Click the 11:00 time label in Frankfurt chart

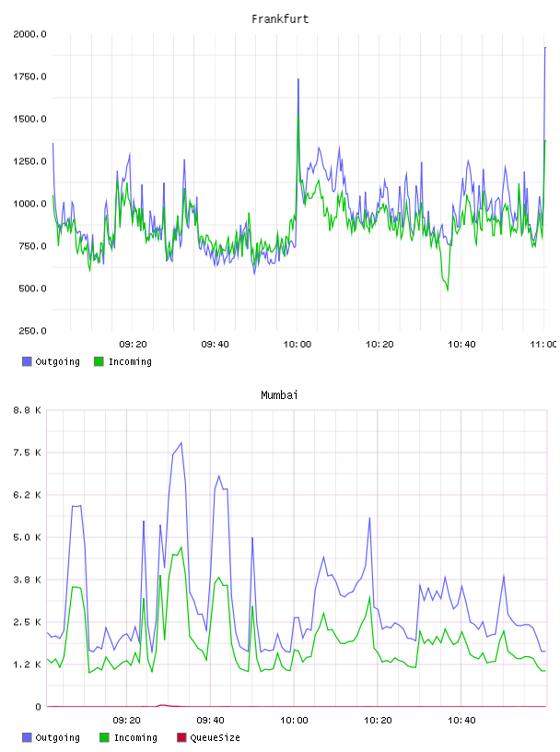[x=543, y=345]
